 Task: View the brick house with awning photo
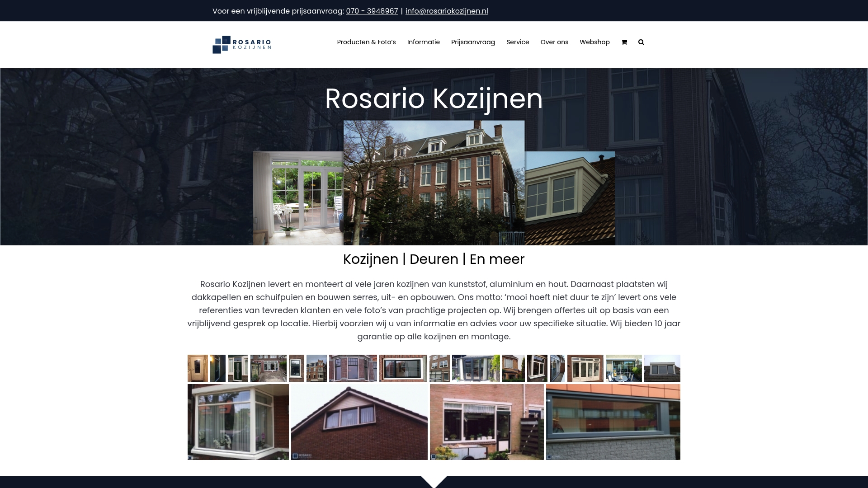pos(487,422)
